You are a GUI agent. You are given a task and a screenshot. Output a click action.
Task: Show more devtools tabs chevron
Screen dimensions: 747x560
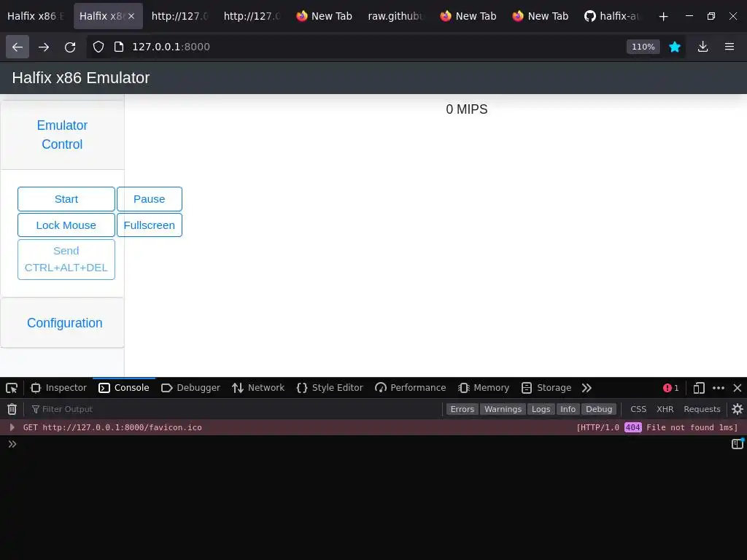click(x=587, y=388)
